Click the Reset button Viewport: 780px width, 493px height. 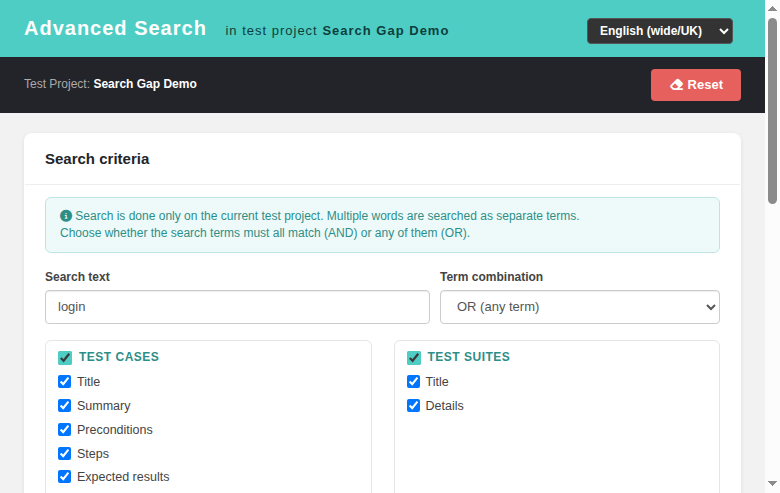(695, 85)
